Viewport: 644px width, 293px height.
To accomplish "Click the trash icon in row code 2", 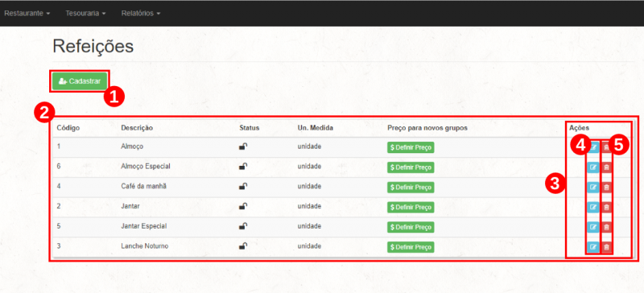I will coord(607,207).
